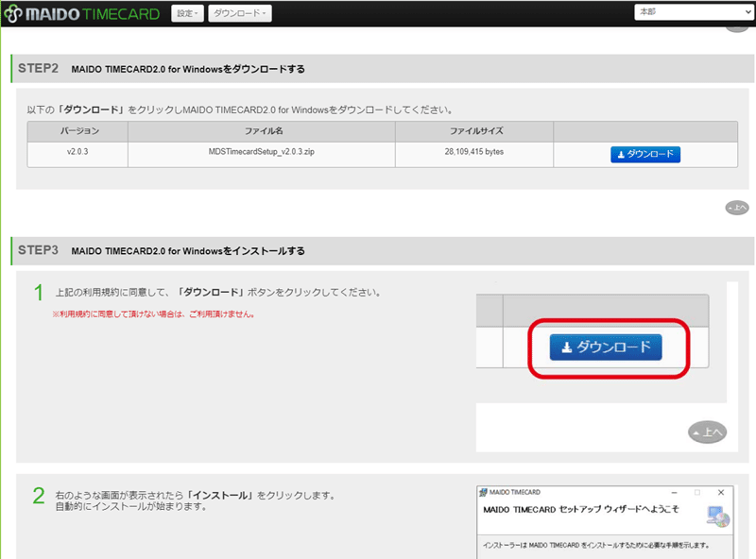The width and height of the screenshot is (756, 559).
Task: Click the setup wizard screenshot in step 2
Action: point(605,522)
